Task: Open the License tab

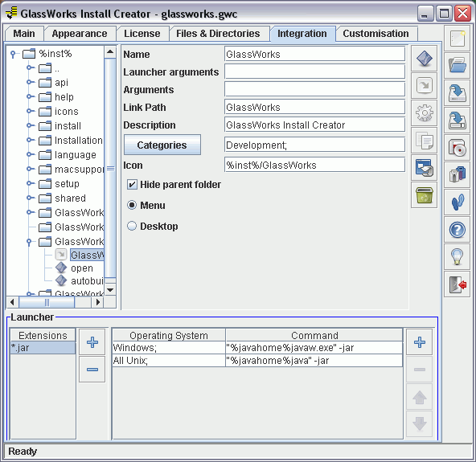Action: click(x=142, y=34)
